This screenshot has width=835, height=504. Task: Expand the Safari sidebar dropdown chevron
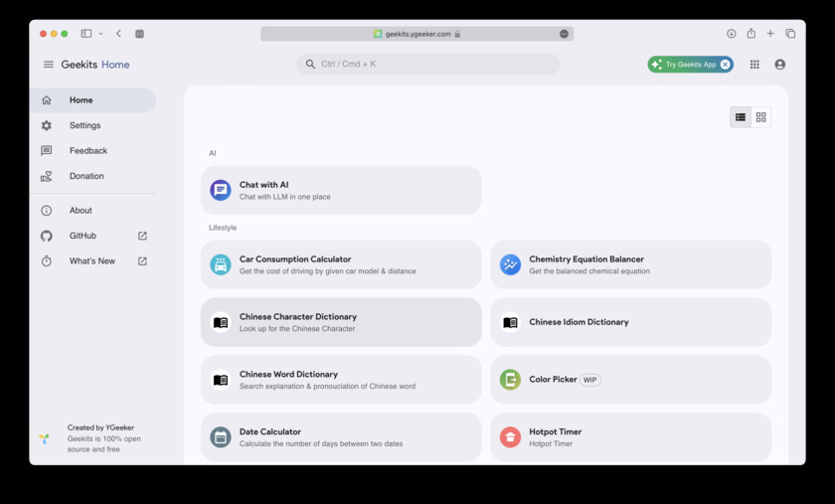100,34
